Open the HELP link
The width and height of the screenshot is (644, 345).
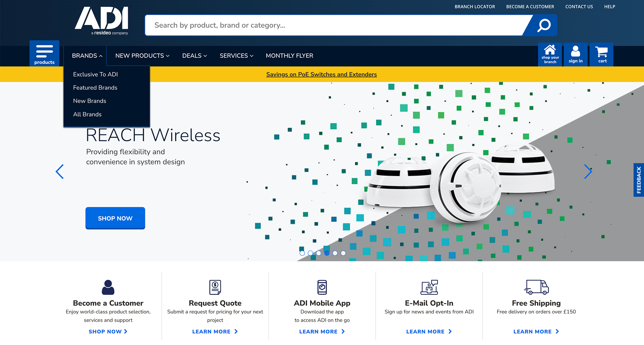pos(609,7)
